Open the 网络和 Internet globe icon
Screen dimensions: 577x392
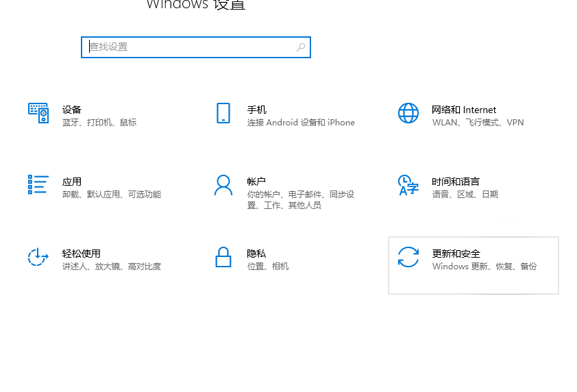click(408, 113)
